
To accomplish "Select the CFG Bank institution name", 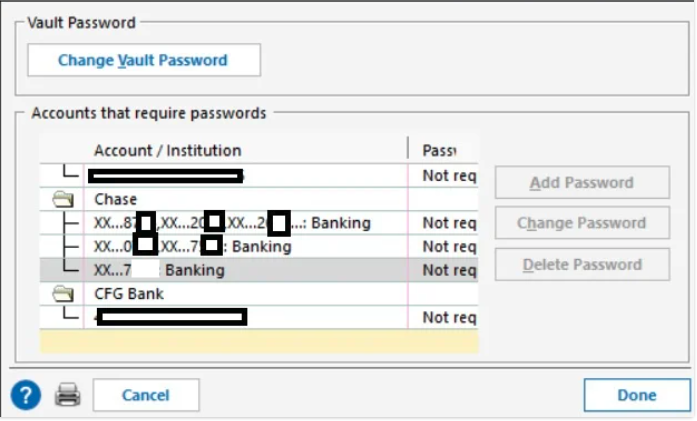I will [129, 294].
